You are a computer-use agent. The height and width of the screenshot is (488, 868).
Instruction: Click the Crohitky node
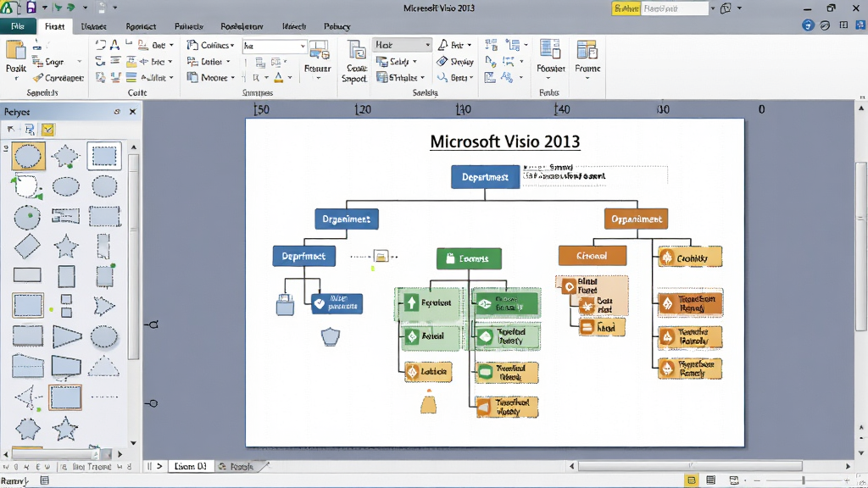pos(690,258)
